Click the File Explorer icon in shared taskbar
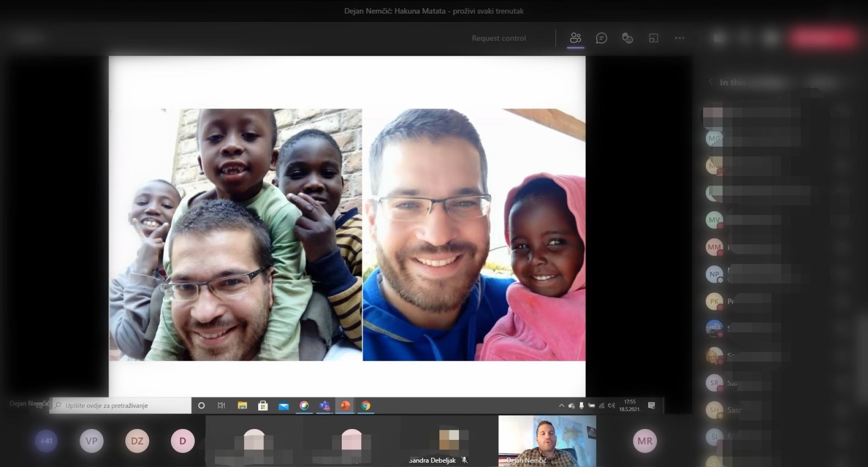Viewport: 868px width, 467px height. tap(242, 405)
